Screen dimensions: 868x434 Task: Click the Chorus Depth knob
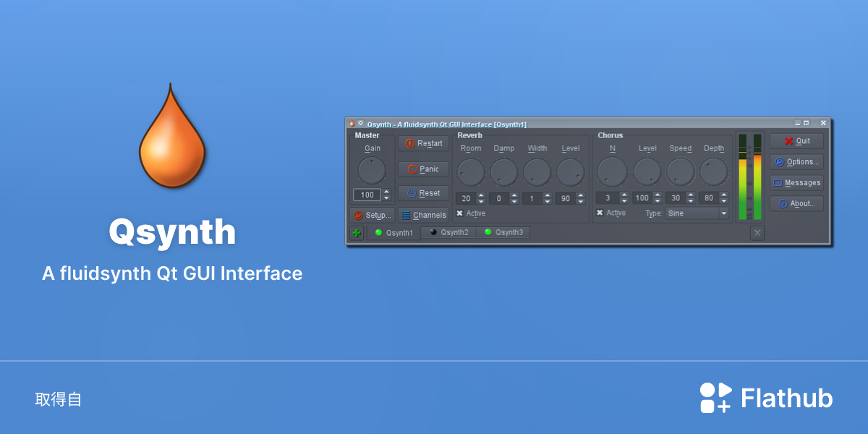tap(714, 172)
